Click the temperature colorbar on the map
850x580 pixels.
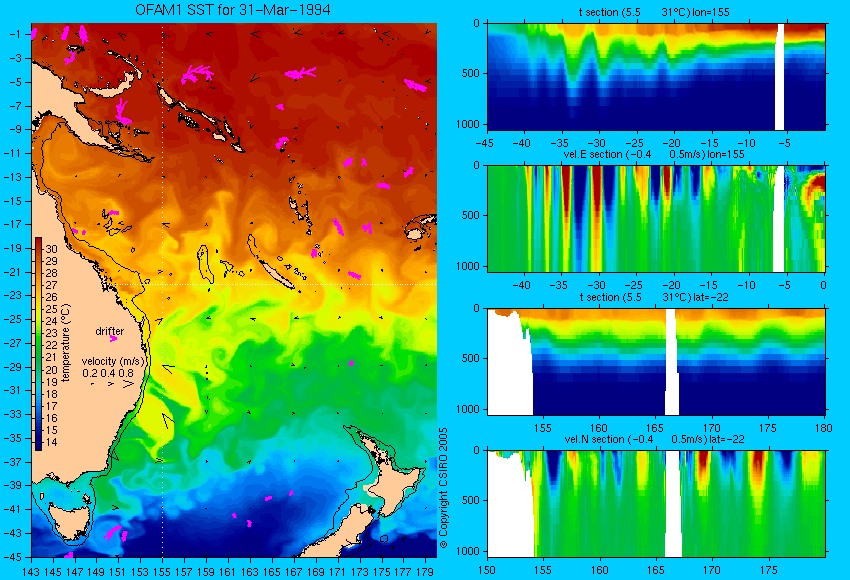coord(38,344)
